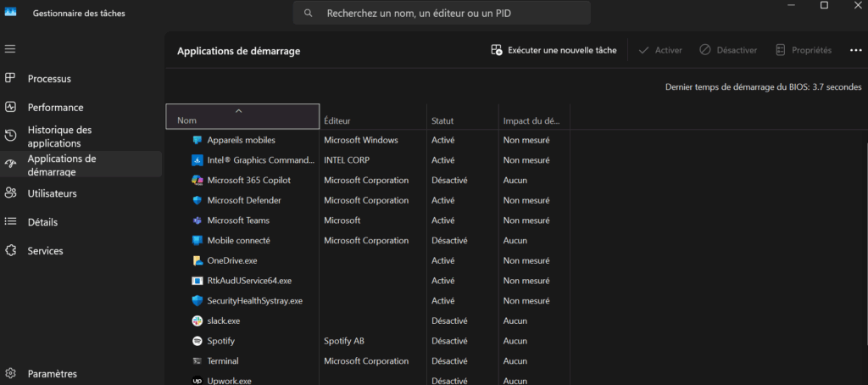Click the Dernier temps de démarrage du BIOS text
Viewport: 868px width, 385px height.
764,87
